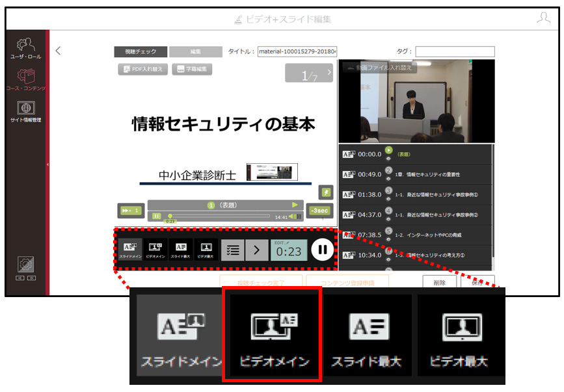
Task: Select chapter 1-1. 身近な情報セキュリティ事故事例②
Action: click(436, 215)
